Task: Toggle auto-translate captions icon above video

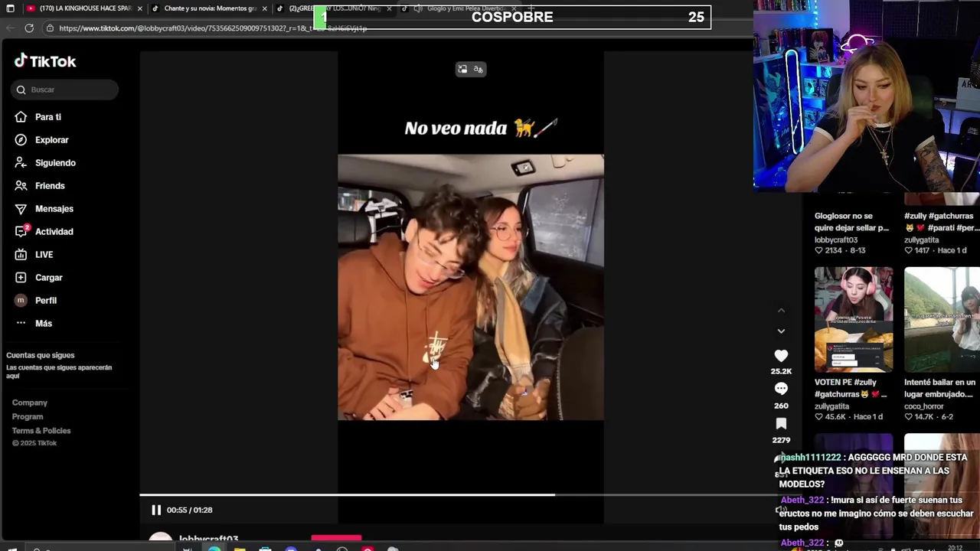Action: [x=479, y=69]
